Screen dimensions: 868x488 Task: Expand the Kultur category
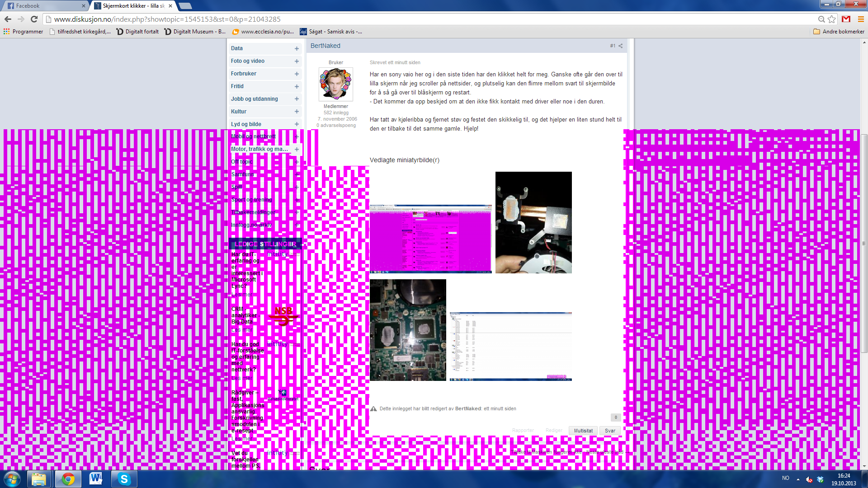[x=297, y=112]
